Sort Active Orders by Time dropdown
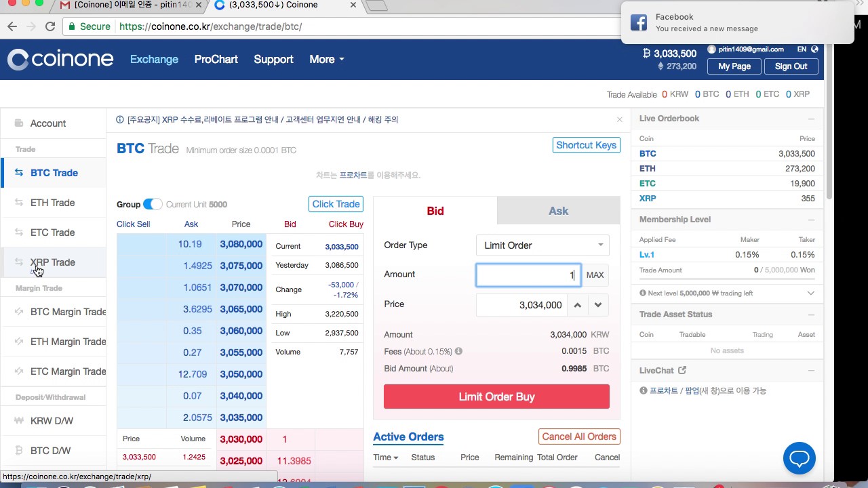This screenshot has height=488, width=868. (385, 457)
